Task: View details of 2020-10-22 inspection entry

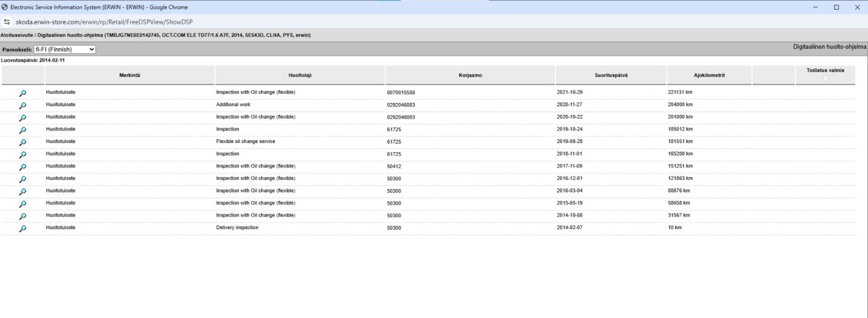Action: 23,117
